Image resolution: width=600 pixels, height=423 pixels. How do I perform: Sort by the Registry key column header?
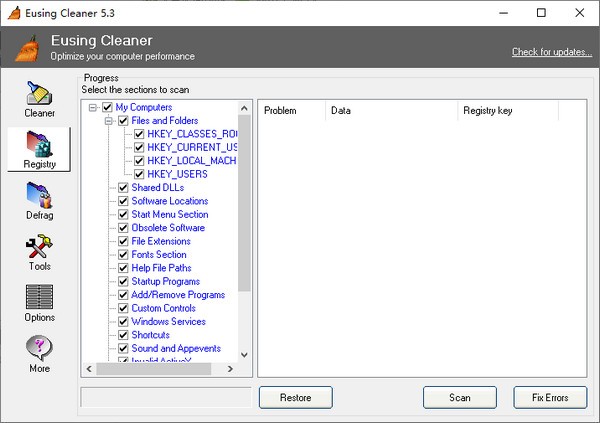(x=508, y=111)
